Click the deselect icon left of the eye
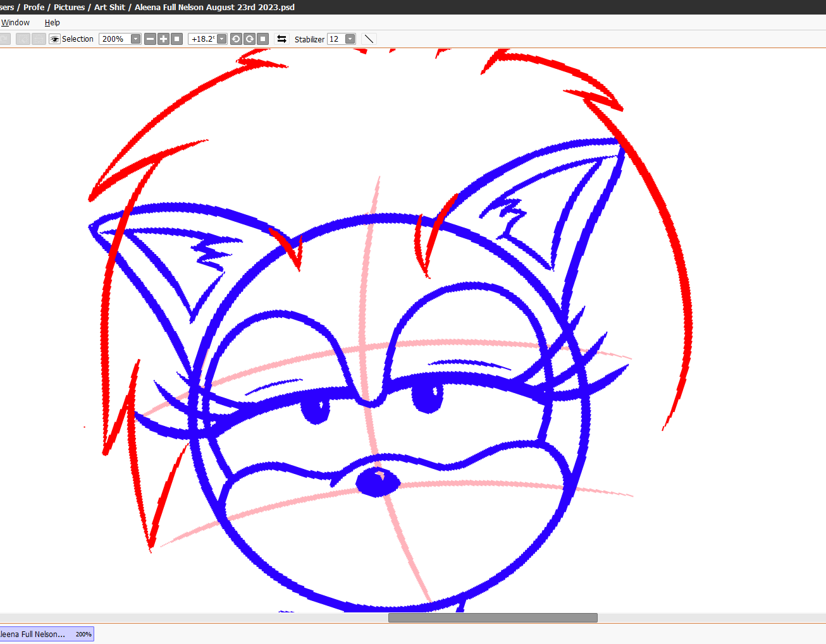 click(x=23, y=39)
